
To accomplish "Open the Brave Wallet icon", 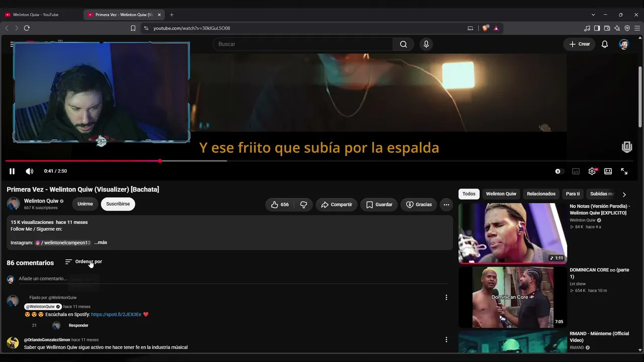I will tap(607, 28).
